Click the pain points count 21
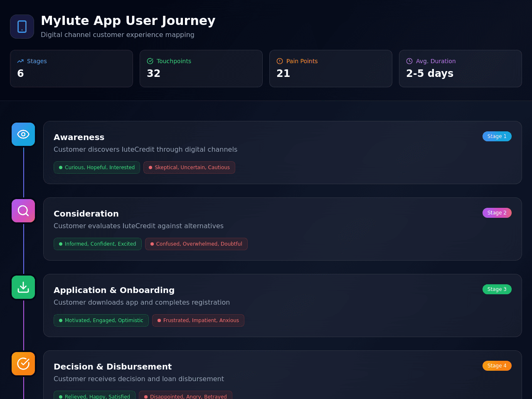The image size is (532, 399). pyautogui.click(x=283, y=74)
